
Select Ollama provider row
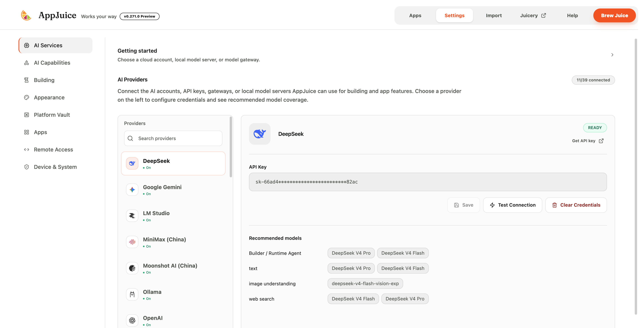click(173, 294)
